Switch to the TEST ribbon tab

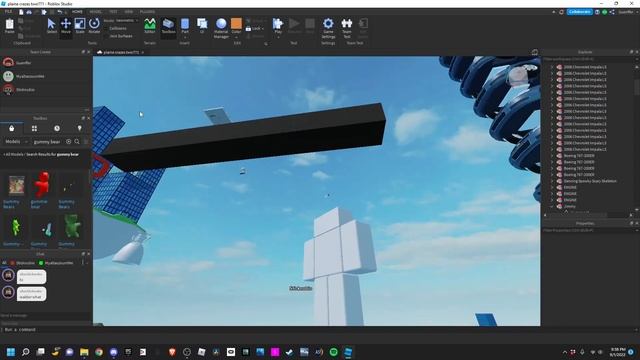pos(113,12)
